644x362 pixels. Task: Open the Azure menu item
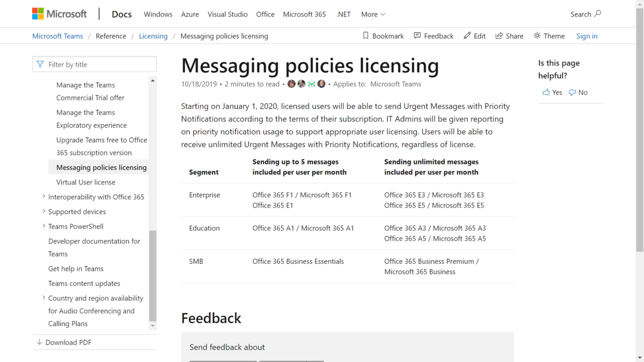point(190,14)
